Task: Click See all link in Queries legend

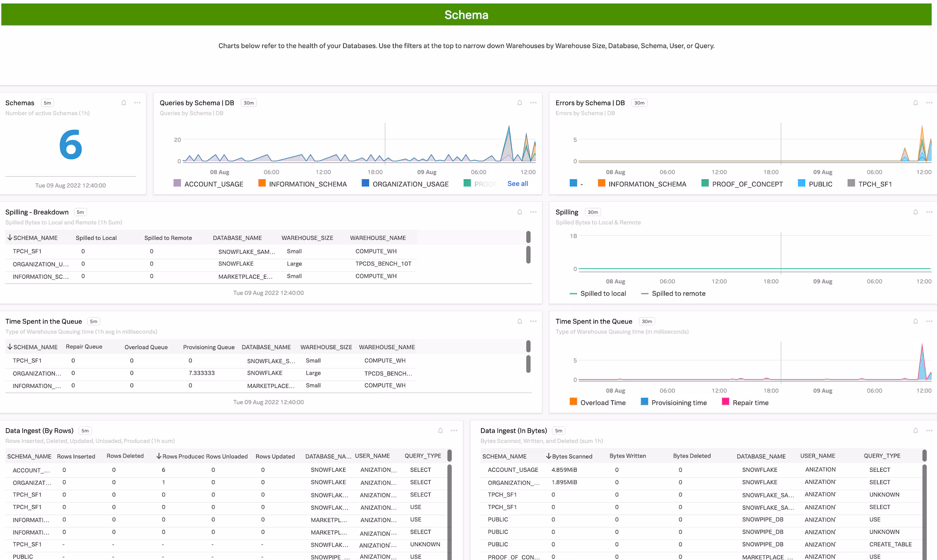Action: (517, 184)
